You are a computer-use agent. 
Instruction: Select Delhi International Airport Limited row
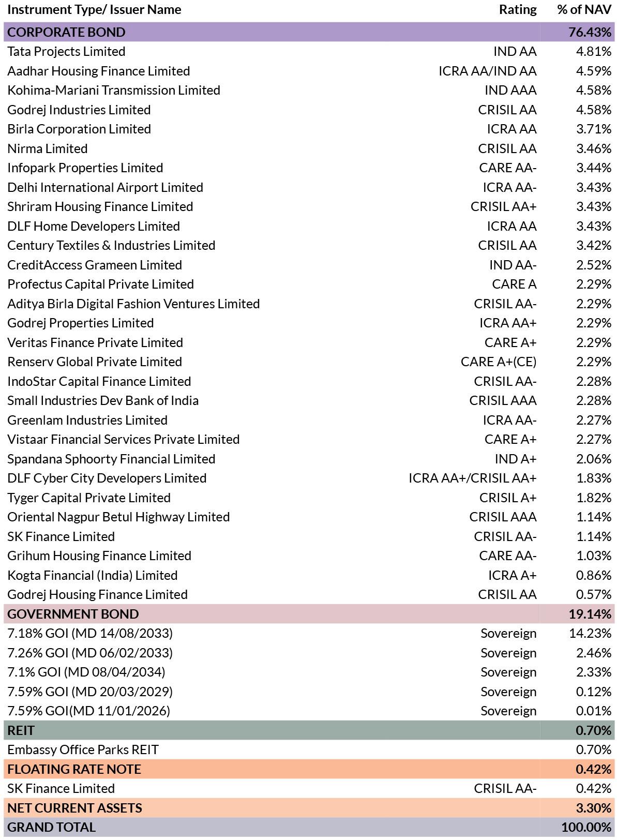[x=309, y=187]
